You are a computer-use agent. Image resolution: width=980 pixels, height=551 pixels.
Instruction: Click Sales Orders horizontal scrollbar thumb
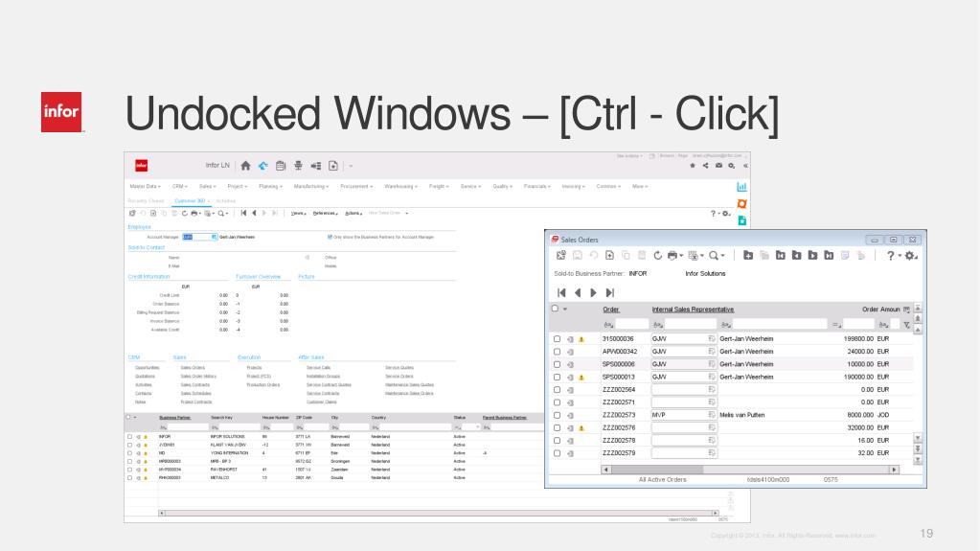(657, 470)
